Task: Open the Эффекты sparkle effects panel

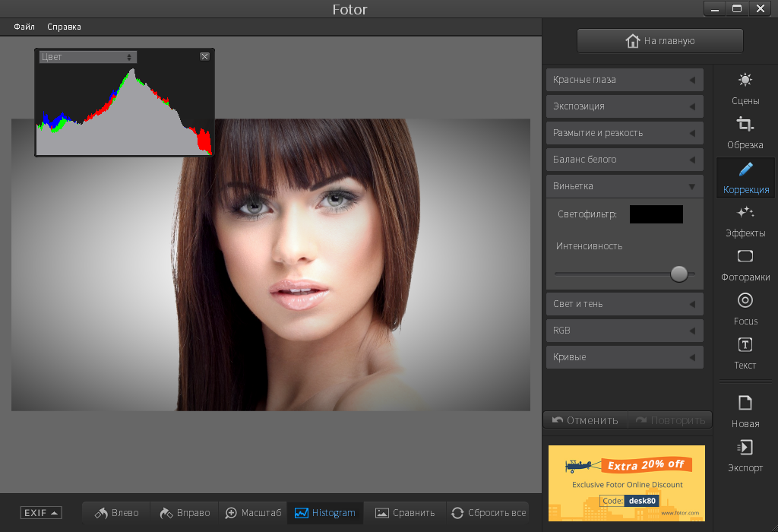Action: (x=745, y=212)
